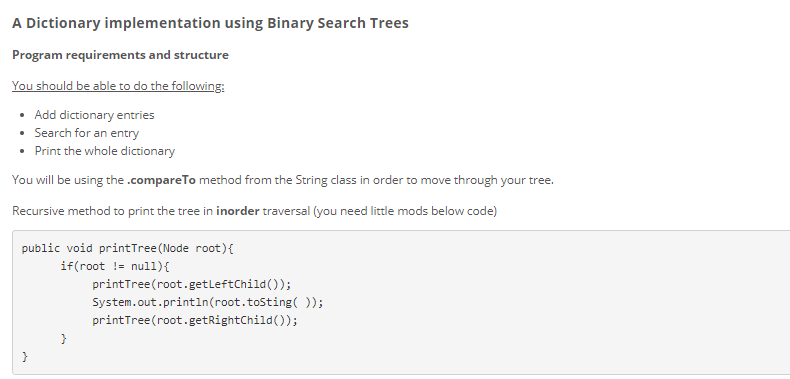Click the public void printTree method signature
790x379 pixels.
pyautogui.click(x=127, y=248)
